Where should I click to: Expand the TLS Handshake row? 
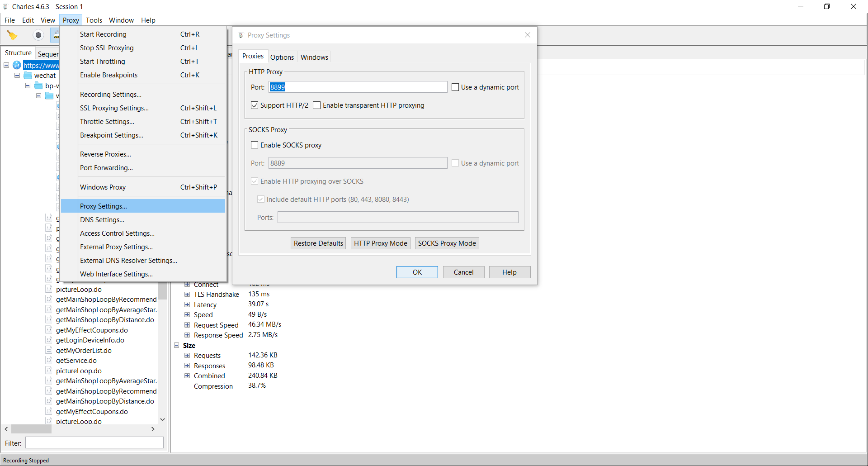tap(187, 295)
